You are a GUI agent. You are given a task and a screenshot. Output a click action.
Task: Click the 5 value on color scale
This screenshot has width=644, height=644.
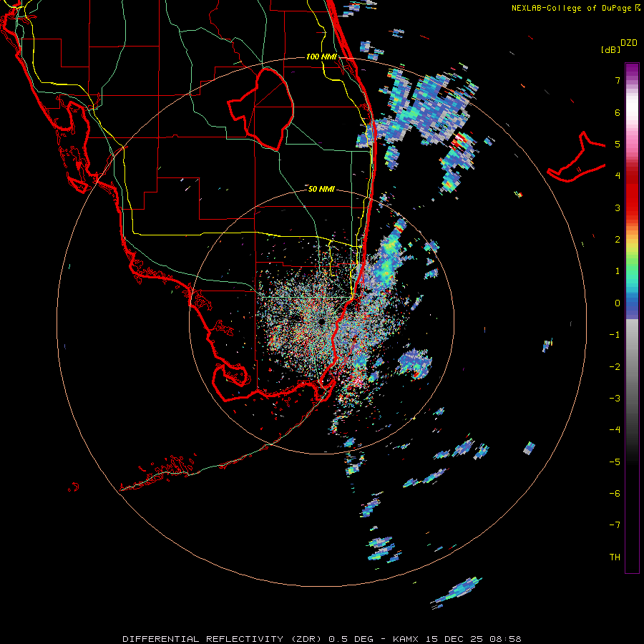tap(618, 144)
